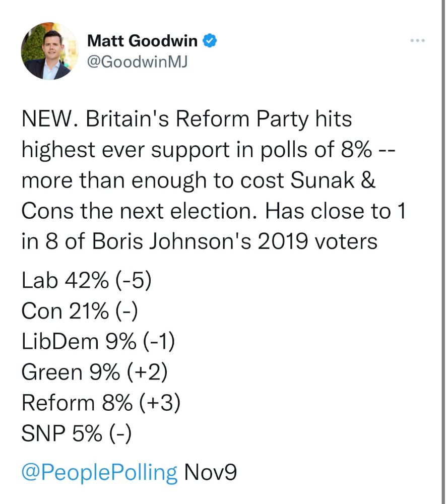Open Matt Goodwin's profile picture
Screen dimensions: 448x504
(x=50, y=51)
